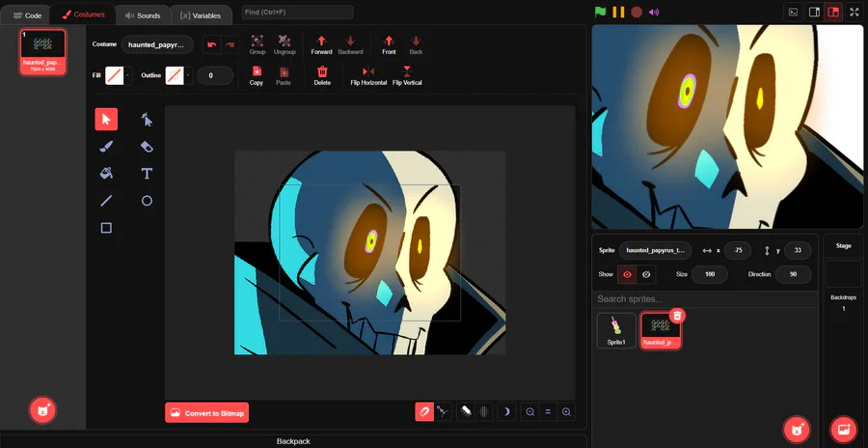The height and width of the screenshot is (448, 868).
Task: Click Convert to Bitmap button
Action: coord(207,412)
